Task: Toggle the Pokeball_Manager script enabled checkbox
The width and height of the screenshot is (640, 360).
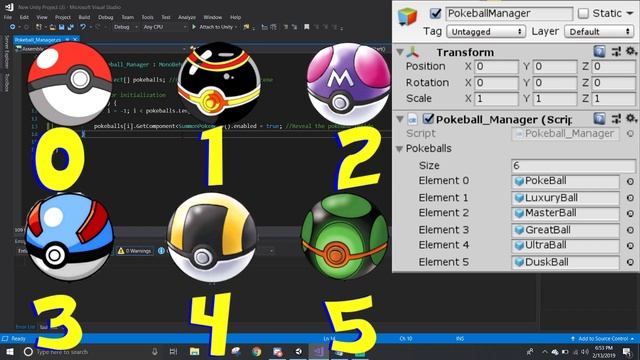Action: (x=428, y=119)
